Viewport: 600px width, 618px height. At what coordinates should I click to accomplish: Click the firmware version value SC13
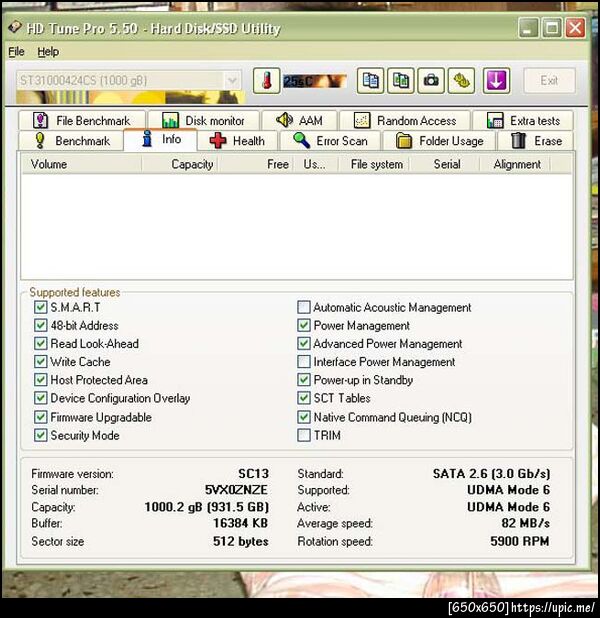[253, 473]
